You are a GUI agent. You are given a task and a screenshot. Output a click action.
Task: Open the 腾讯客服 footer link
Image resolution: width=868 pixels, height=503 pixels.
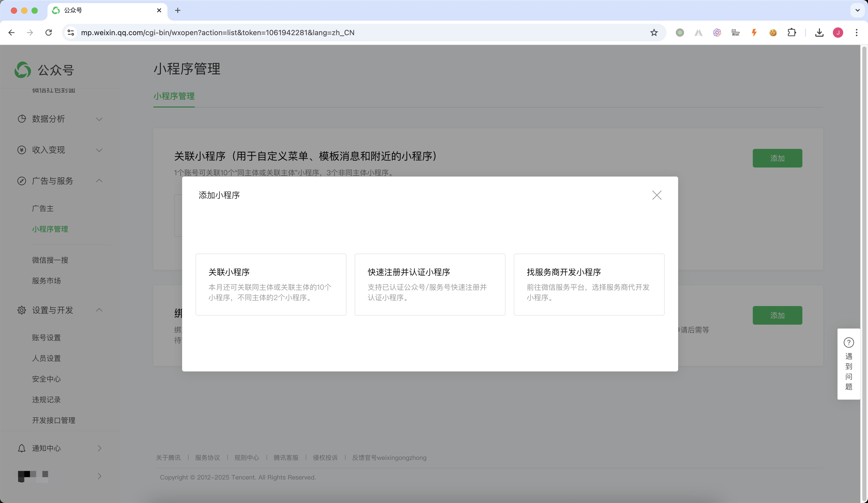coord(286,458)
